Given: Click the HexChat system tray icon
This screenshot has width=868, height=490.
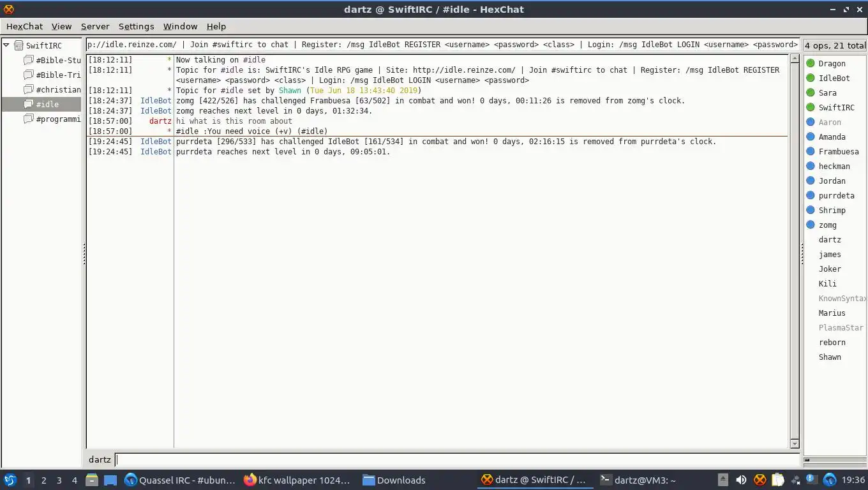Looking at the screenshot, I should click(x=759, y=480).
